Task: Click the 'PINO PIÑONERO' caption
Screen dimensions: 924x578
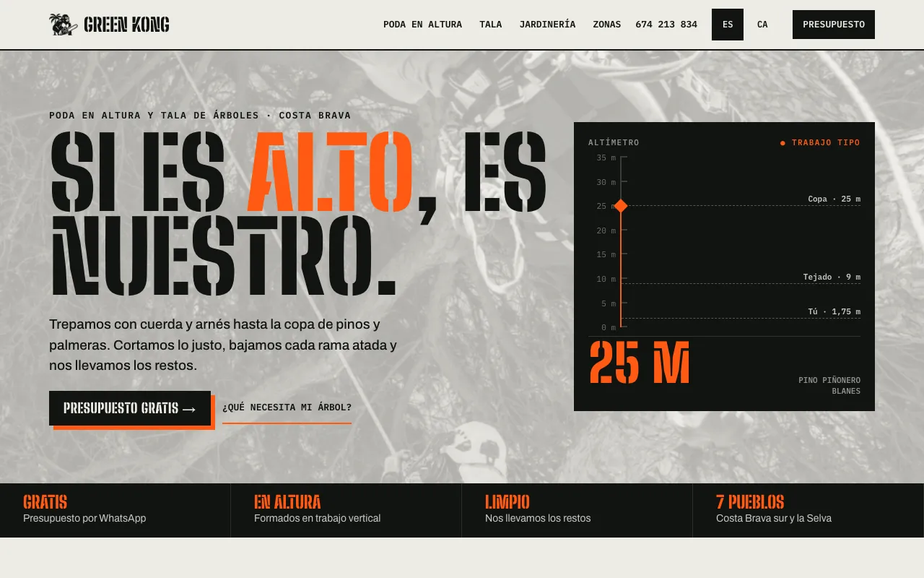Action: click(x=829, y=380)
